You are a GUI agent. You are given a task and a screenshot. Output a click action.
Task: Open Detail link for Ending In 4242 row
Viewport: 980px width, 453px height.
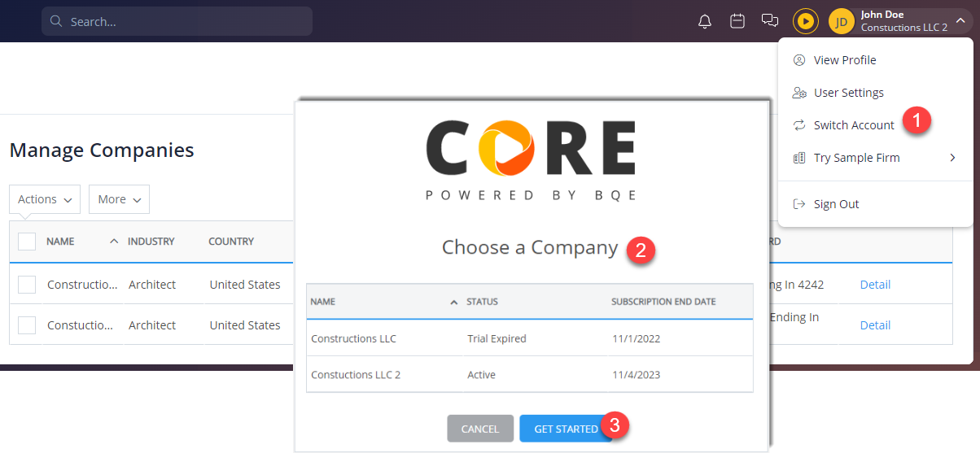875,285
